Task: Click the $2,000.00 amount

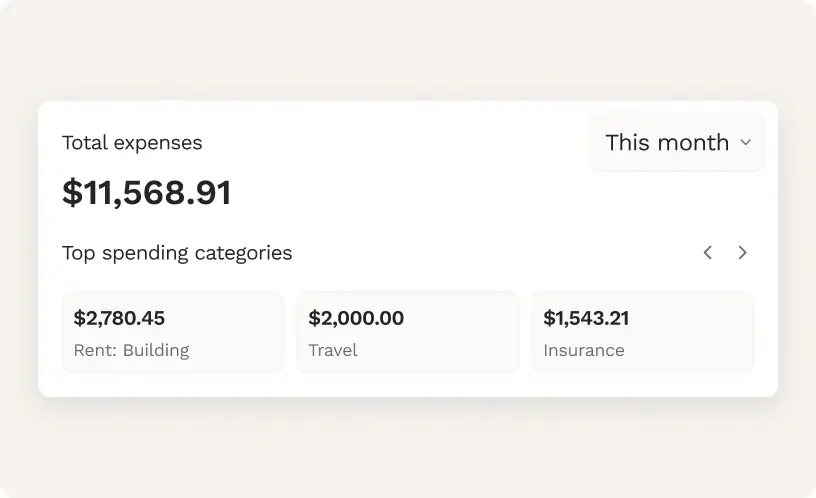Action: [x=356, y=318]
